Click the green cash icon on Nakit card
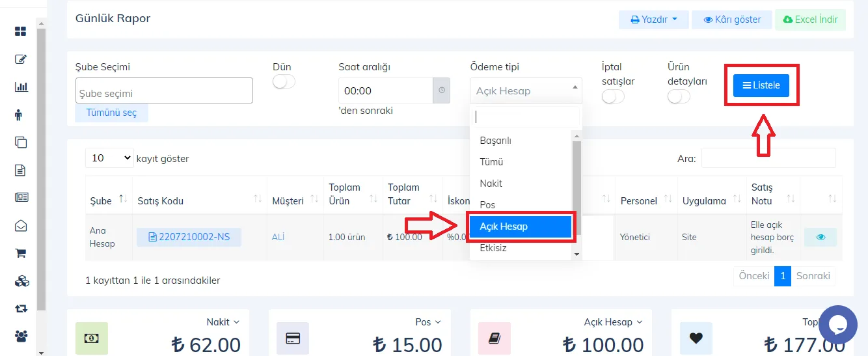The height and width of the screenshot is (356, 868). (92, 338)
